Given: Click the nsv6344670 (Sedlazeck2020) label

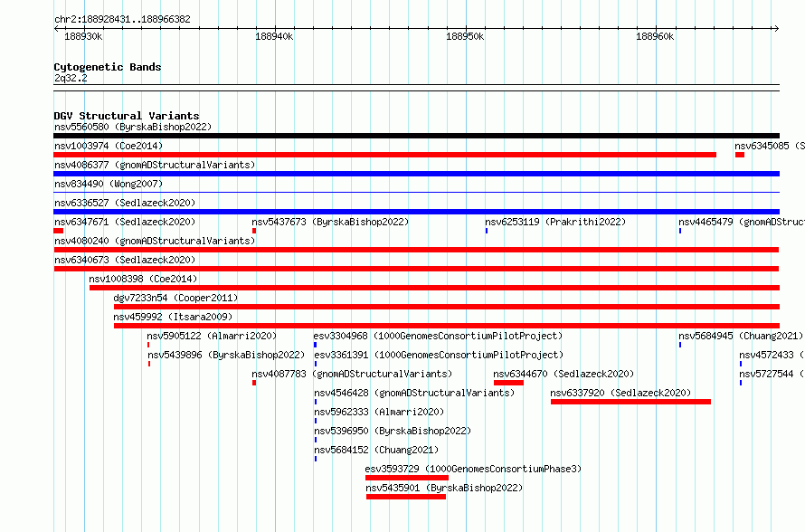Looking at the screenshot, I should 563,374.
